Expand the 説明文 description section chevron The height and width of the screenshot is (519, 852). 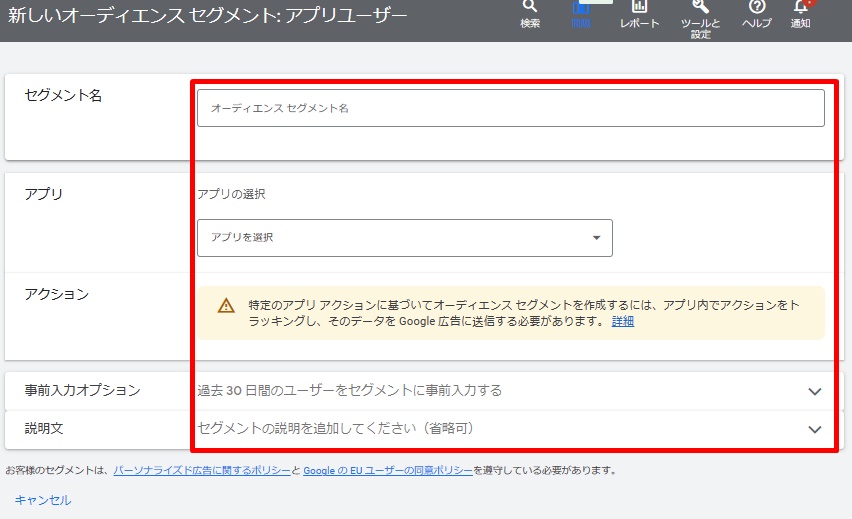(814, 429)
